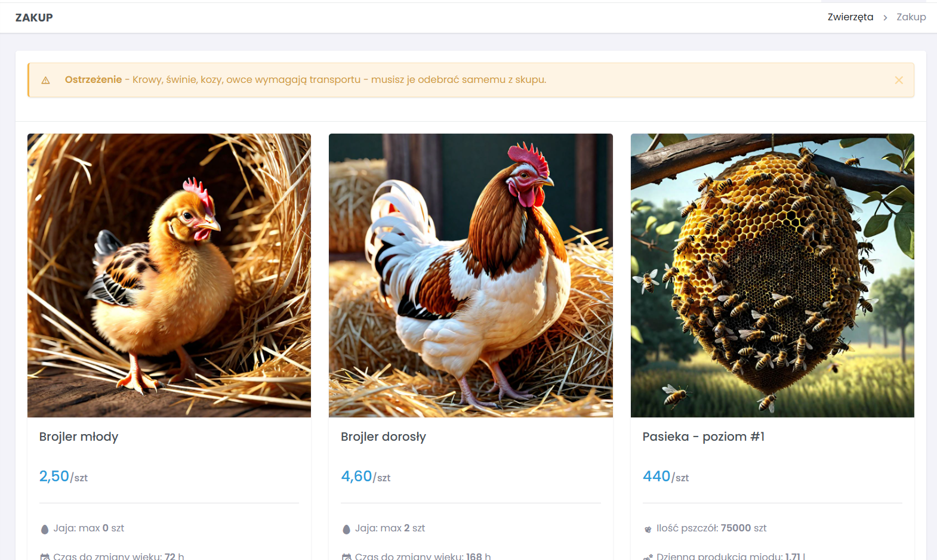Click the 2,50/szt price
Screen dimensions: 937x560
tap(63, 477)
